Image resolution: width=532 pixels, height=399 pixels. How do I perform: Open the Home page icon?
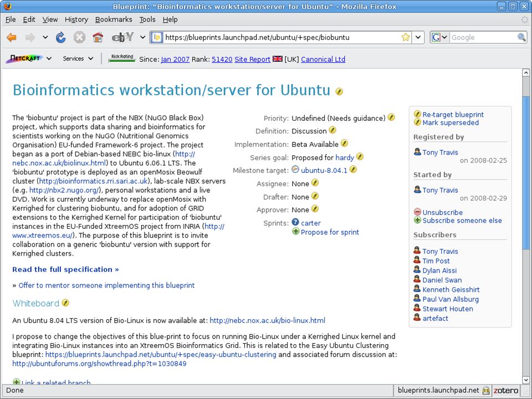[x=98, y=37]
